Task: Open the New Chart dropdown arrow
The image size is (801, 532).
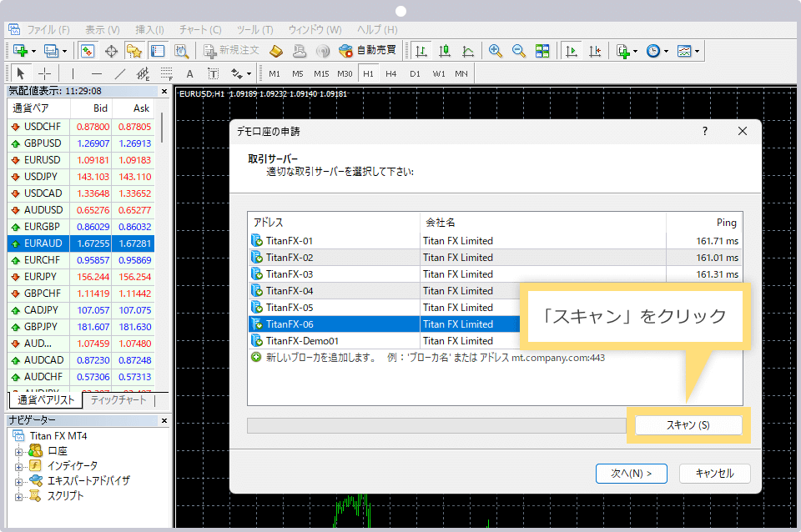Action: click(x=33, y=52)
